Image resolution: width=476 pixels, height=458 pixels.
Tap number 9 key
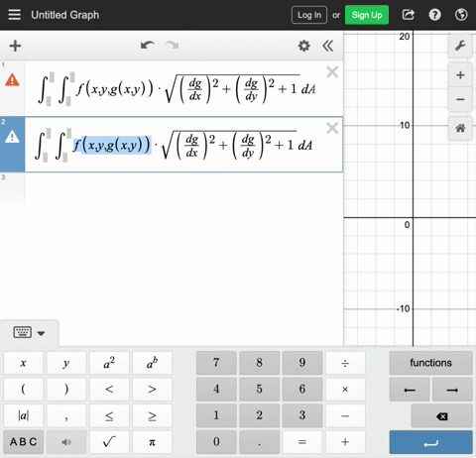[x=302, y=363]
